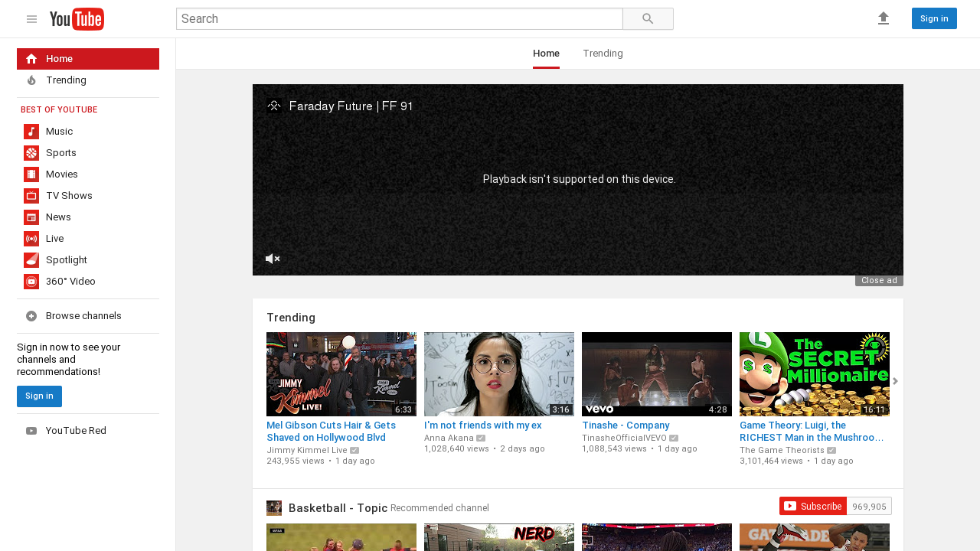The height and width of the screenshot is (551, 980).
Task: Open Trending from the sidebar flame icon
Action: (x=31, y=80)
